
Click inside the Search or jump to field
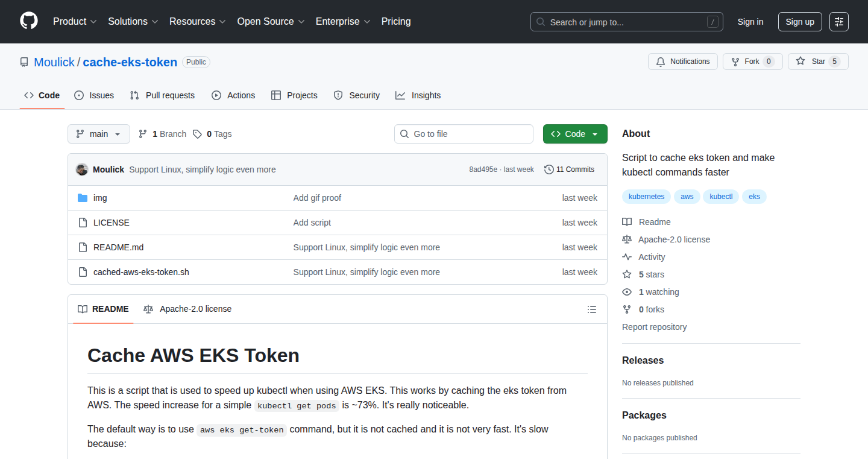click(627, 22)
